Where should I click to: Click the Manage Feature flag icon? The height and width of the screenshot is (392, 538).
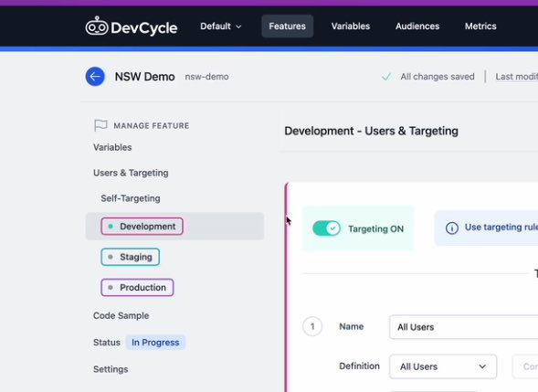(x=100, y=125)
